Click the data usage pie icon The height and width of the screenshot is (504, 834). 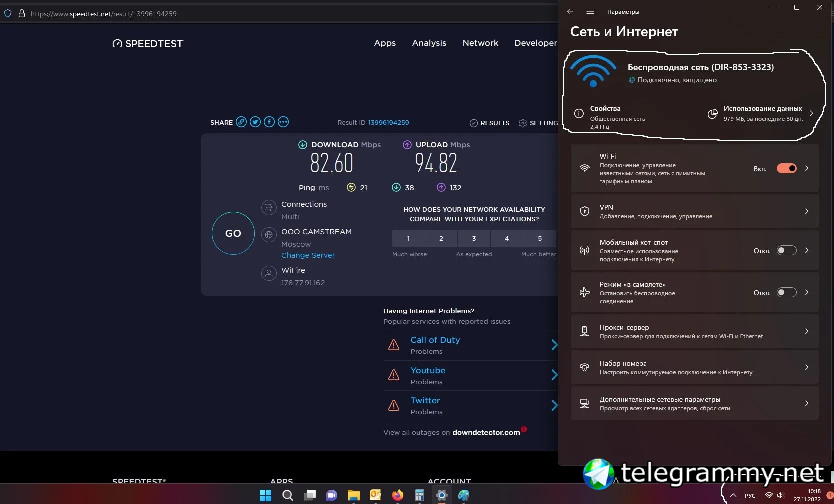coord(713,114)
